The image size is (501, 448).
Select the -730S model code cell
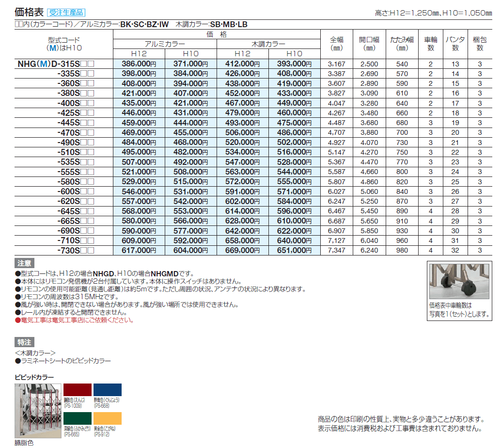click(75, 251)
